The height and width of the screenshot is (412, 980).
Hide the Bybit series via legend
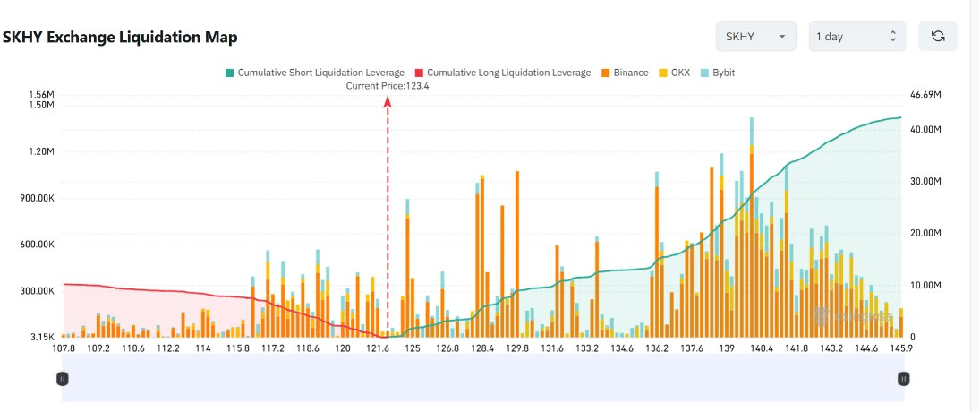tap(717, 73)
